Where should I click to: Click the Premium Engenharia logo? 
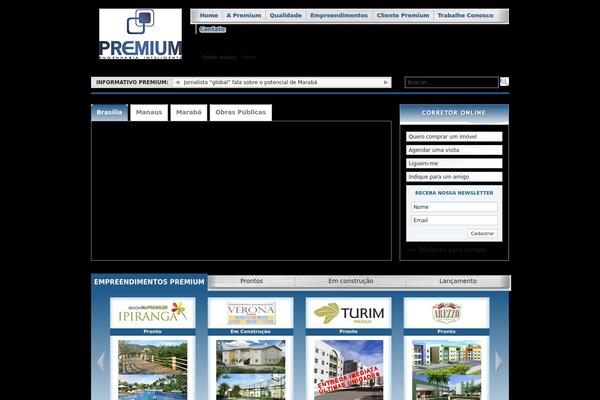point(140,34)
